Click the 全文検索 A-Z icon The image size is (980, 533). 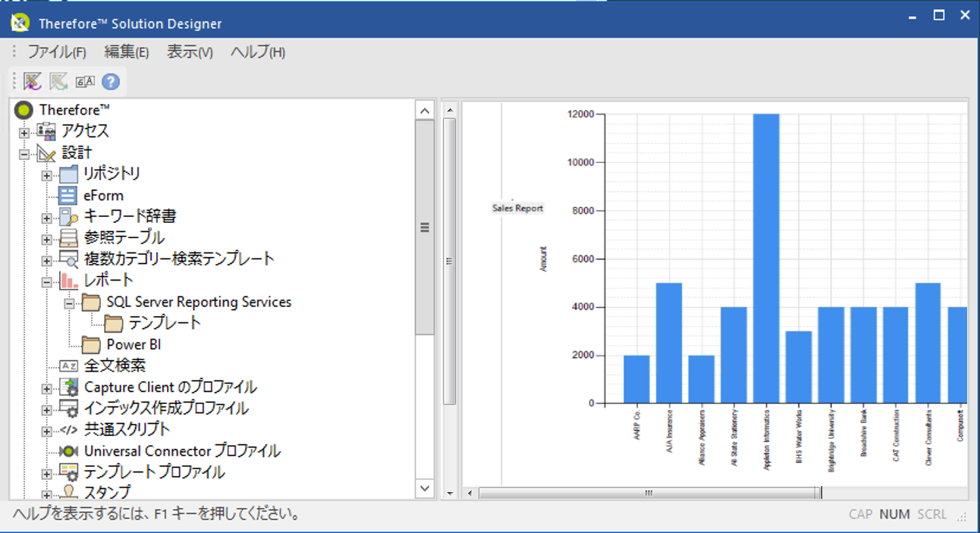click(68, 365)
